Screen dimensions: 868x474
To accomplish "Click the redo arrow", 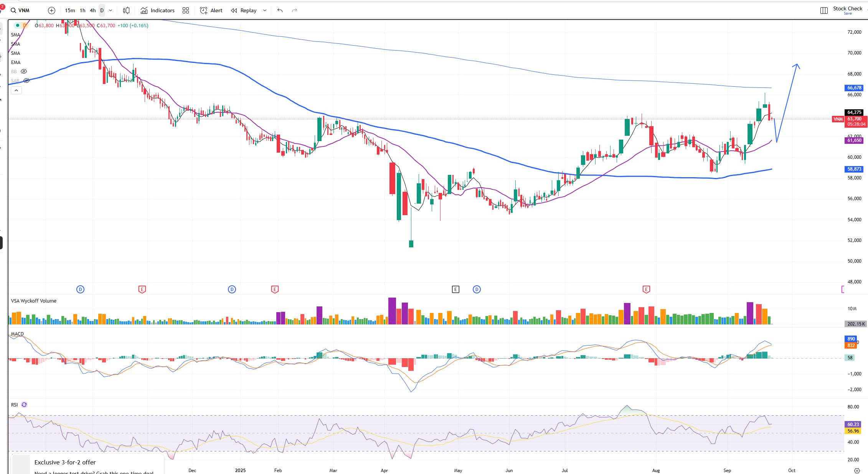I will 294,10.
